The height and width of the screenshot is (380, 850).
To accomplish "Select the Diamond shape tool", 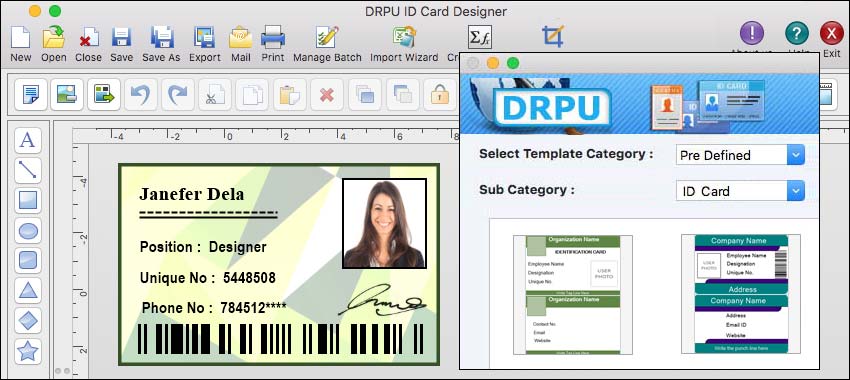I will point(28,321).
